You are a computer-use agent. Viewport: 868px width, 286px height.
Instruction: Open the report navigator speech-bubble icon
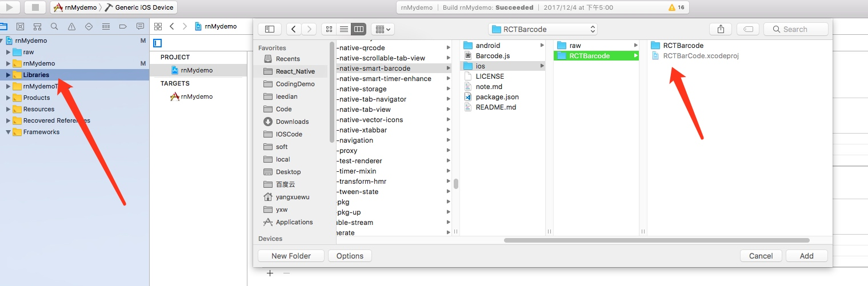click(x=140, y=26)
